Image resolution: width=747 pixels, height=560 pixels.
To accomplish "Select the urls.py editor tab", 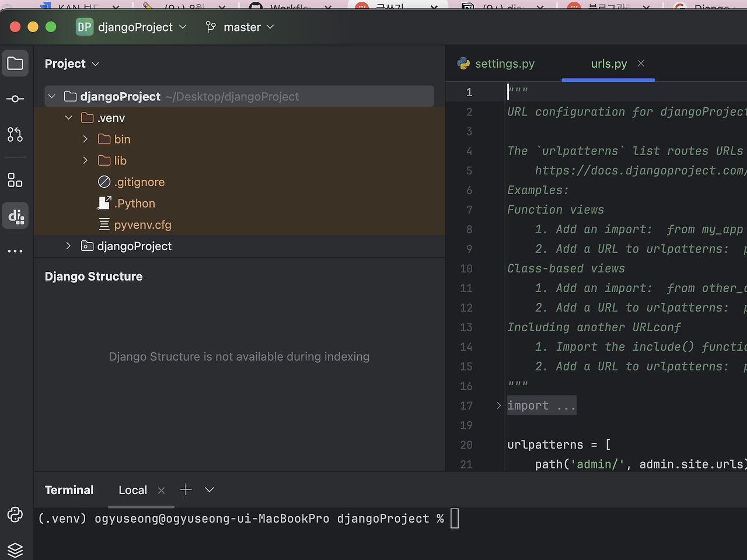I will coord(609,64).
